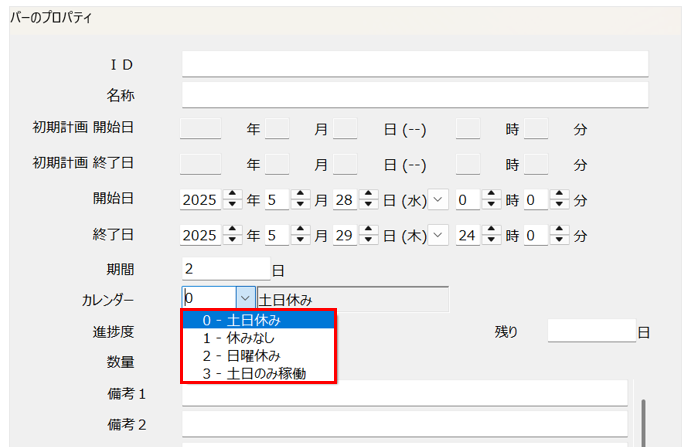Click the 期間 duration field
This screenshot has width=692, height=447.
click(x=226, y=268)
